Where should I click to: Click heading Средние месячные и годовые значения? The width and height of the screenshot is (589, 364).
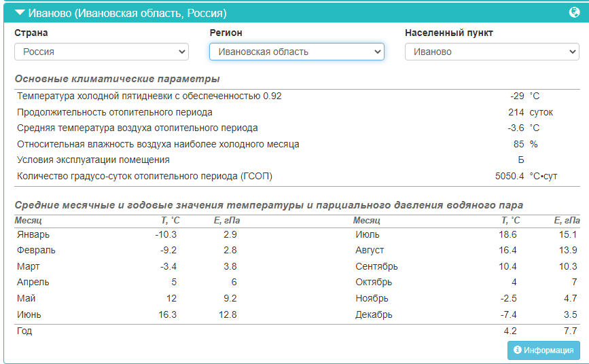point(269,205)
